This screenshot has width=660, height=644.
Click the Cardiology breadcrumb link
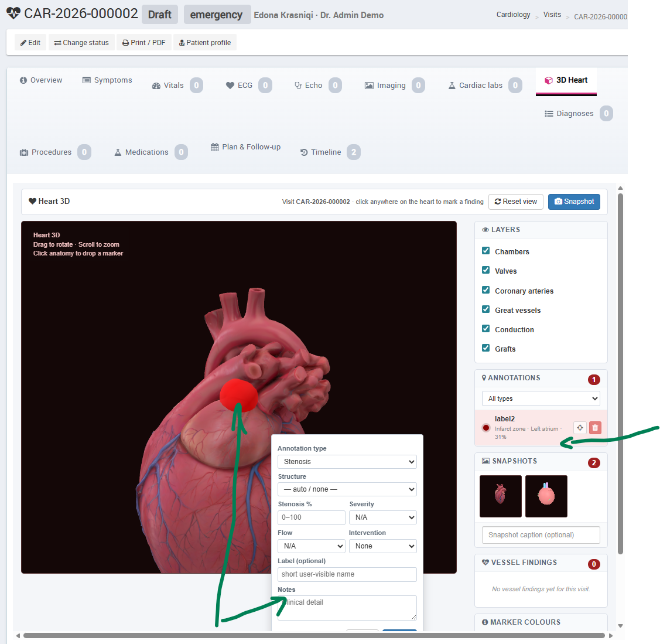(x=513, y=15)
